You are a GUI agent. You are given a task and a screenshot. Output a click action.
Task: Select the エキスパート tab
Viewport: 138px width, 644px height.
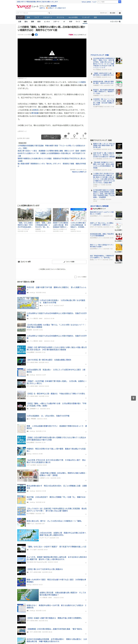[x=48, y=17]
